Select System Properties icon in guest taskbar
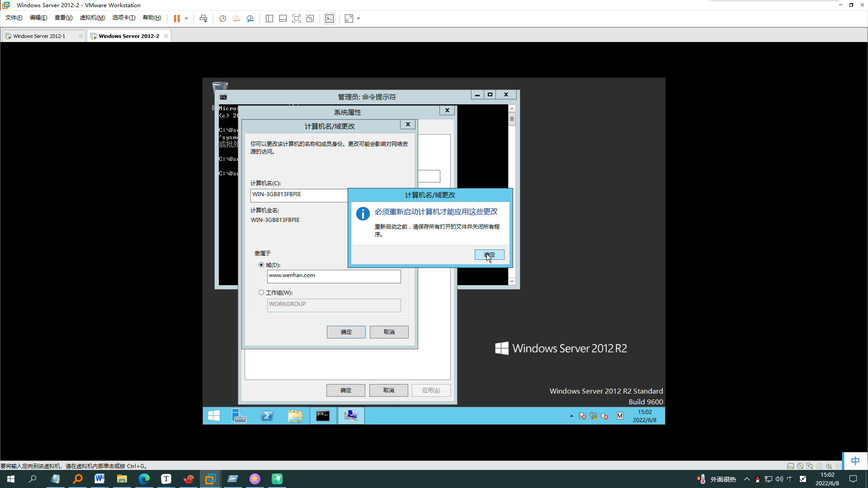 point(351,416)
